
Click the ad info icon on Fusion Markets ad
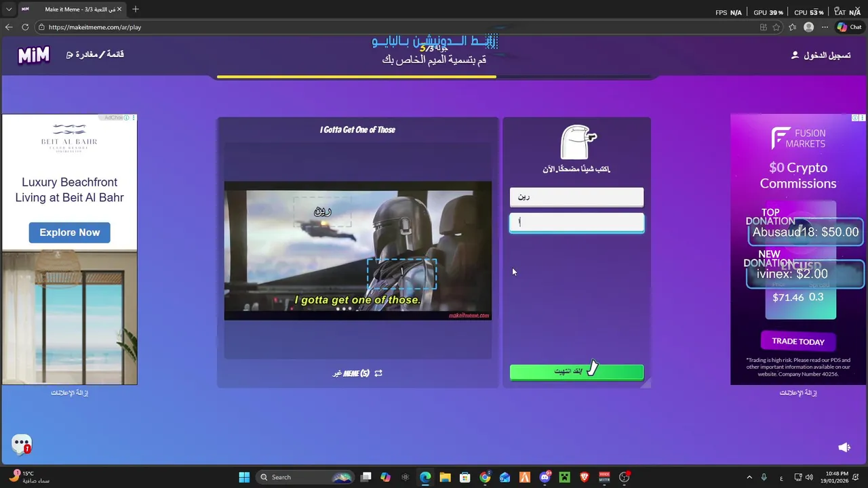856,118
